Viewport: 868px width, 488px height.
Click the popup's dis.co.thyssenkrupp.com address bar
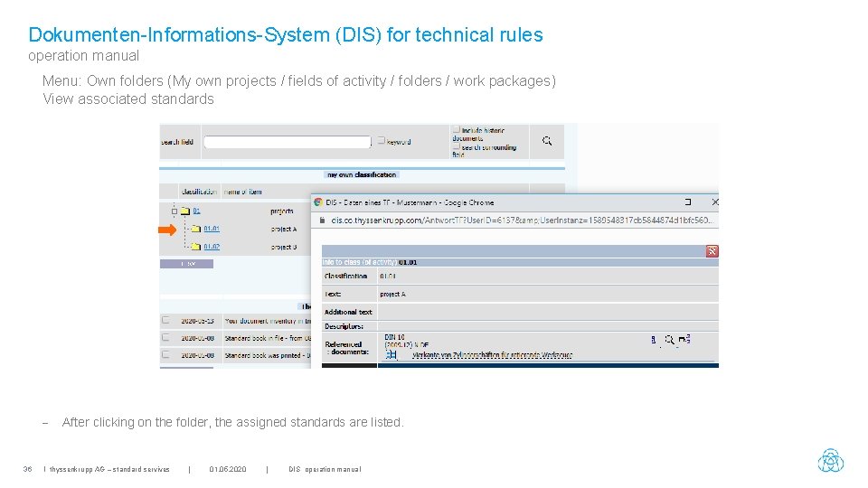pyautogui.click(x=522, y=221)
